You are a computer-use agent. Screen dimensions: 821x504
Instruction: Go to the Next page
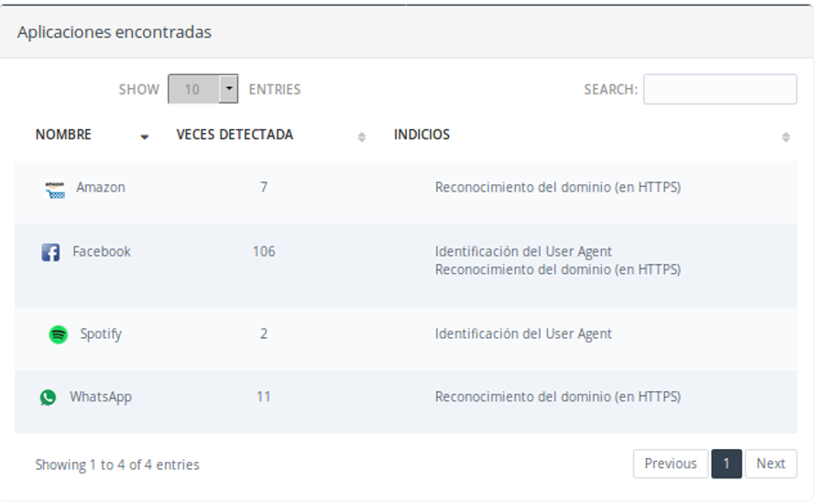tap(771, 464)
